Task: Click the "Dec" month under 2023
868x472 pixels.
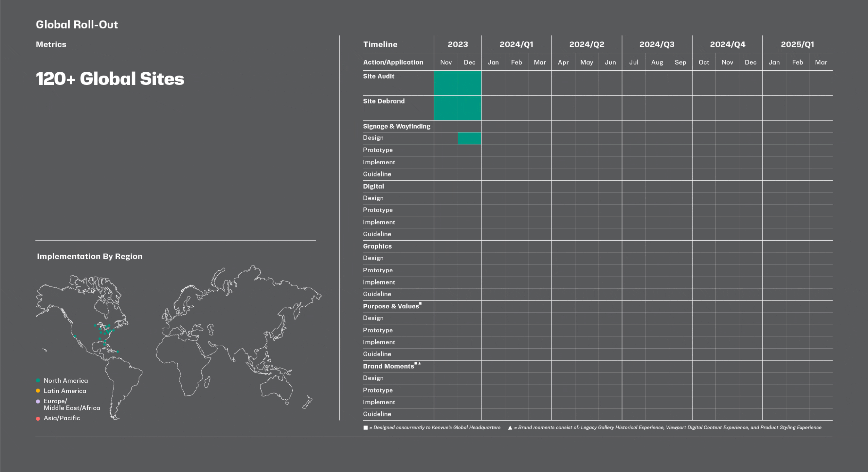Action: coord(469,62)
